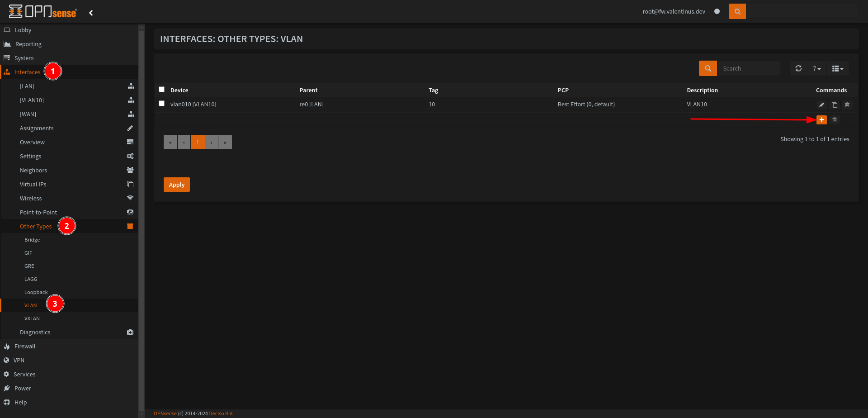Screen dimensions: 868x418
Task: Select the VLAN sidebar item
Action: (x=31, y=305)
